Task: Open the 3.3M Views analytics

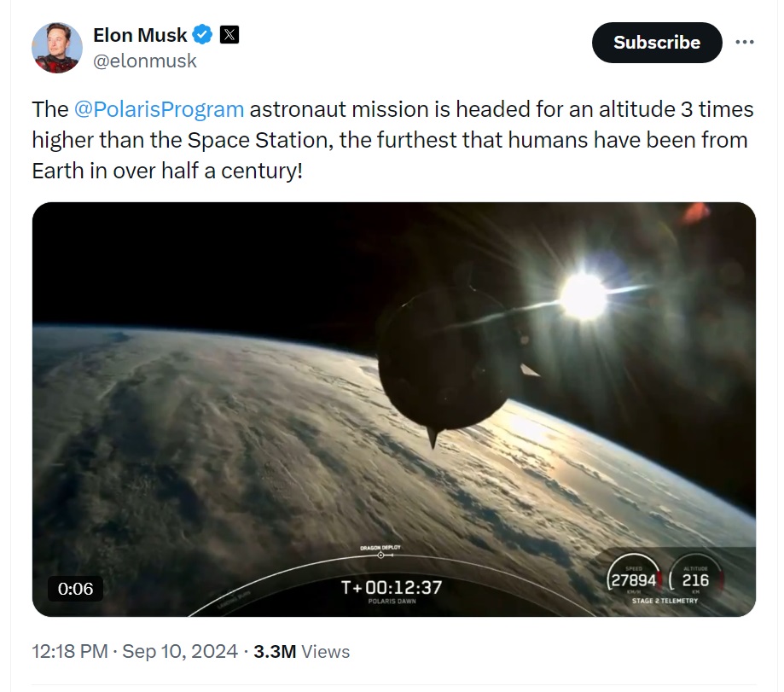Action: coord(301,652)
